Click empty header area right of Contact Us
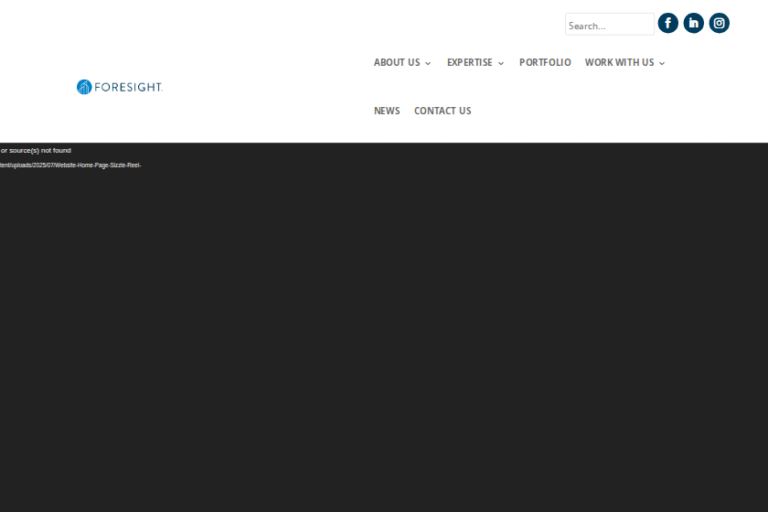768x512 pixels. point(600,111)
